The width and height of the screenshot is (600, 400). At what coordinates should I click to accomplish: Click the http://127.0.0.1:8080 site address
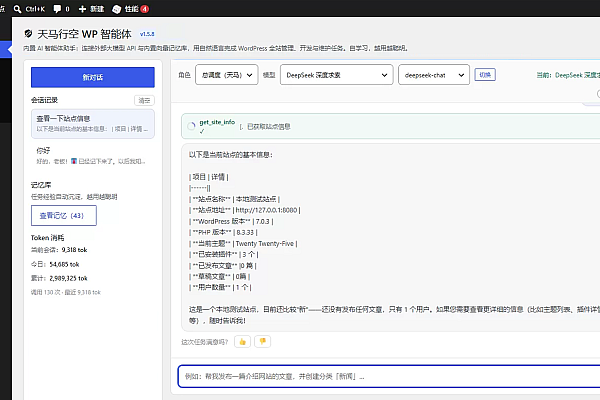pos(266,210)
